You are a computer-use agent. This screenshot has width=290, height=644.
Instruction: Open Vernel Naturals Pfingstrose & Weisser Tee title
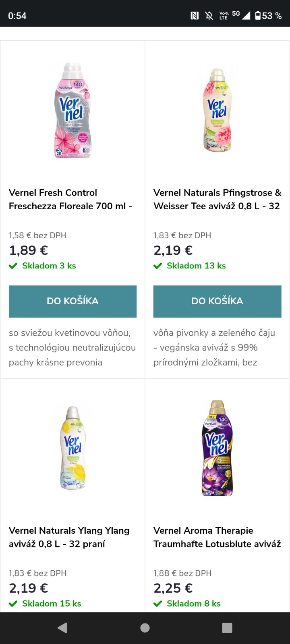click(217, 199)
